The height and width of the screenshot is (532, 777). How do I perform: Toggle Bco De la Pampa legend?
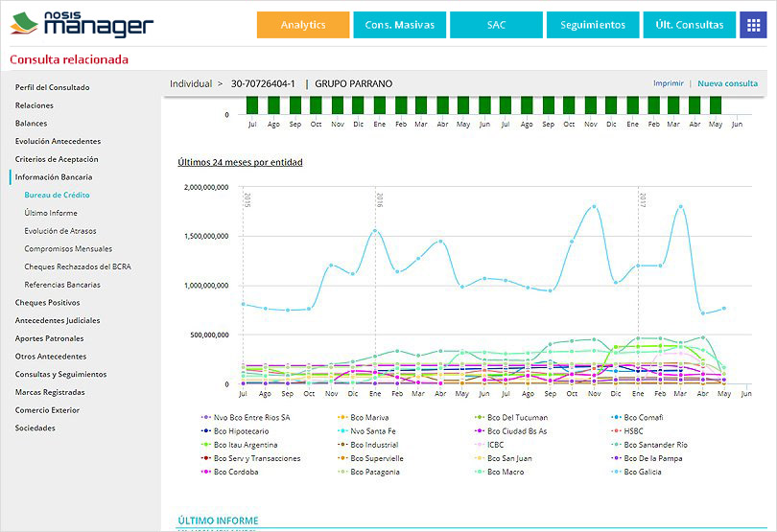click(x=647, y=458)
